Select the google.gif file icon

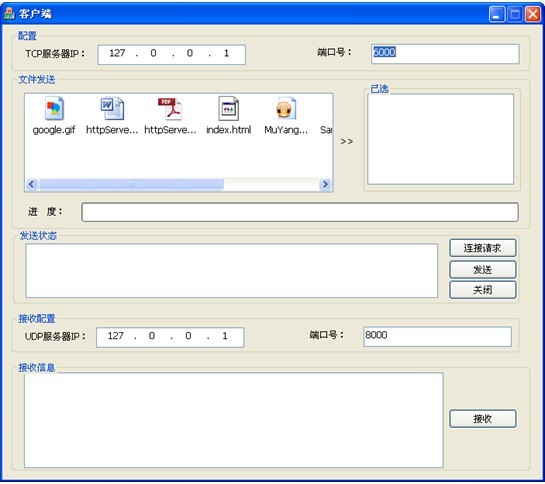(54, 108)
